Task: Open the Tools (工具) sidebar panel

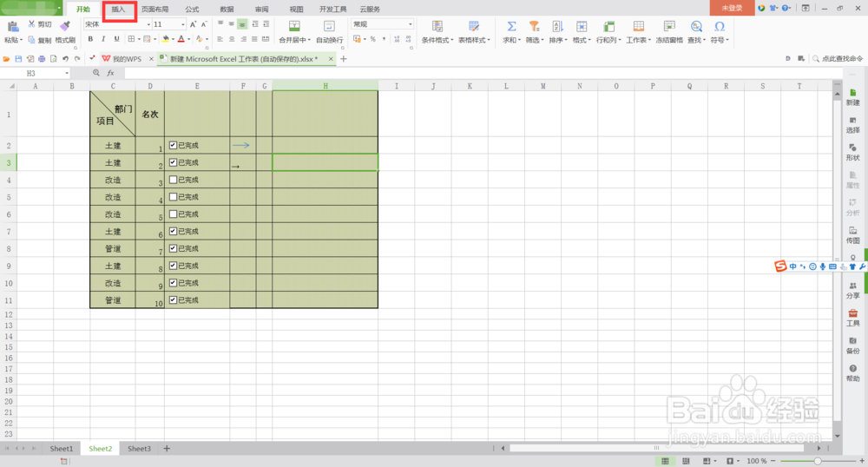Action: [852, 319]
